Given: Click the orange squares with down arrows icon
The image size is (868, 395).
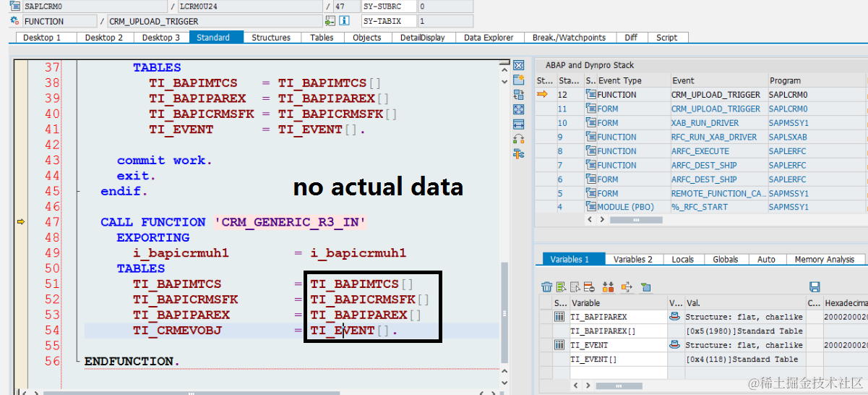Looking at the screenshot, I should [608, 287].
